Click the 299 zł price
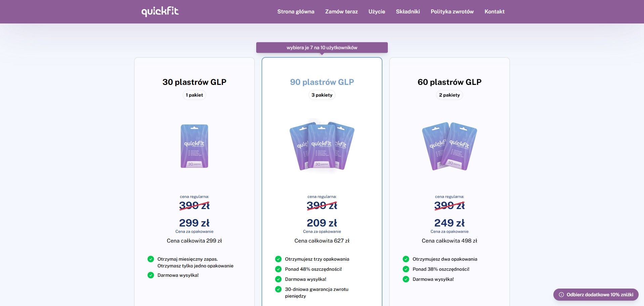 click(x=194, y=223)
